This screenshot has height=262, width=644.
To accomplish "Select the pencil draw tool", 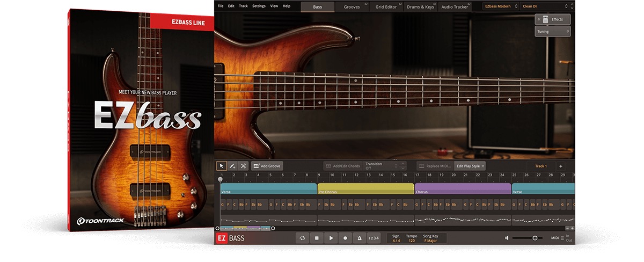I will pyautogui.click(x=232, y=166).
